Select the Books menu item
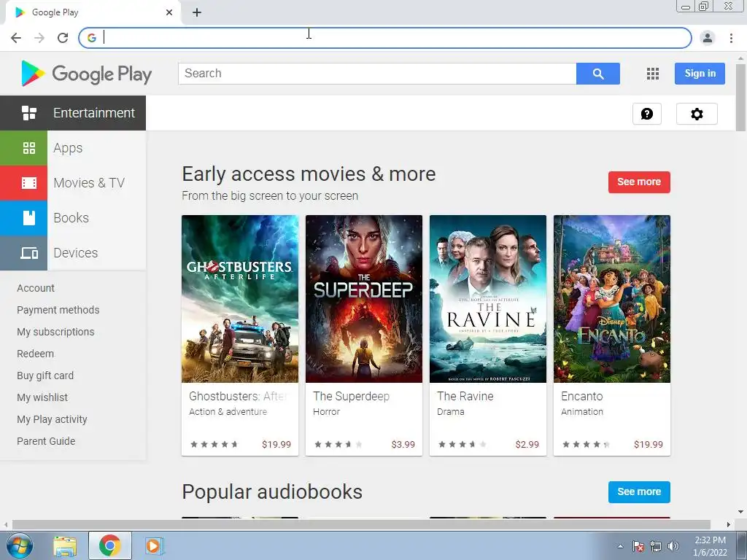Image resolution: width=747 pixels, height=560 pixels. click(71, 217)
